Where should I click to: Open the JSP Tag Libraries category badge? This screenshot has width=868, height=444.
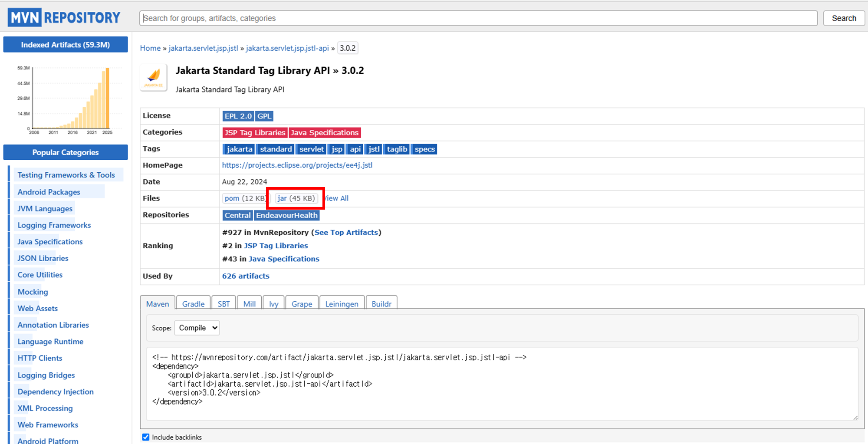(255, 132)
